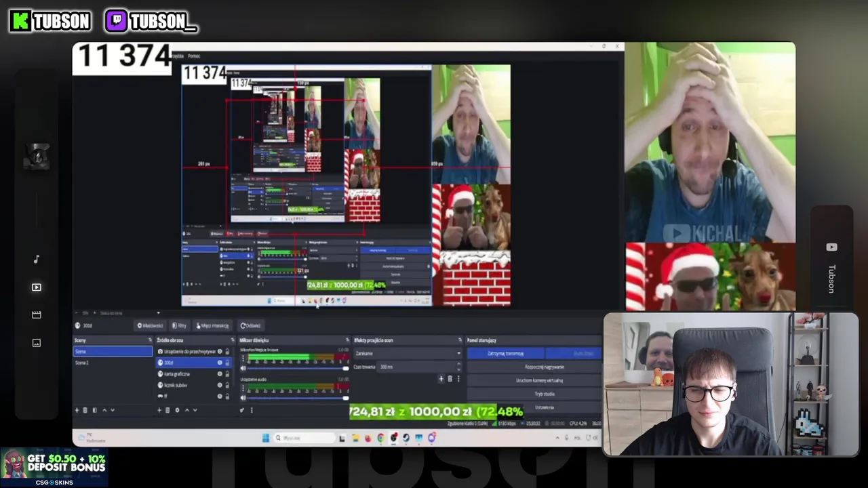Open source properties gear icon

pos(177,410)
